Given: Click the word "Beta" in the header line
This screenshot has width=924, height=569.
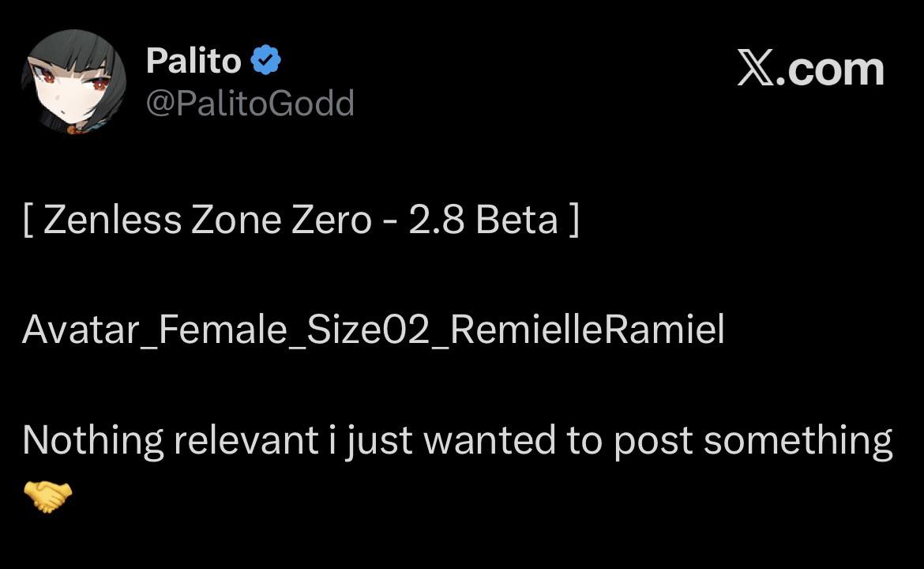Looking at the screenshot, I should click(516, 220).
